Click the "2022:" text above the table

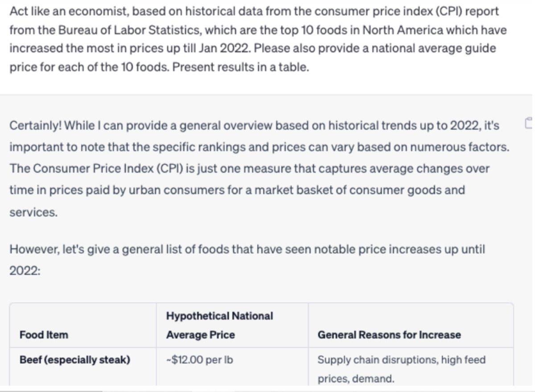coord(25,271)
